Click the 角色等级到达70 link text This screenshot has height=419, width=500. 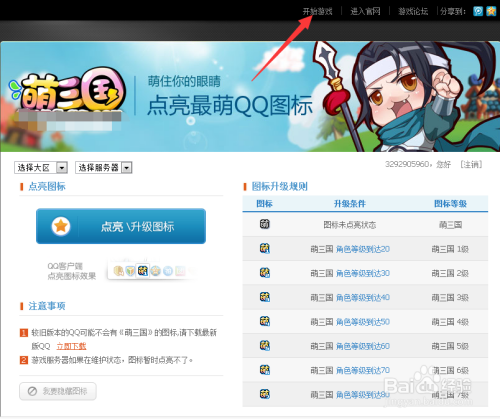363,370
